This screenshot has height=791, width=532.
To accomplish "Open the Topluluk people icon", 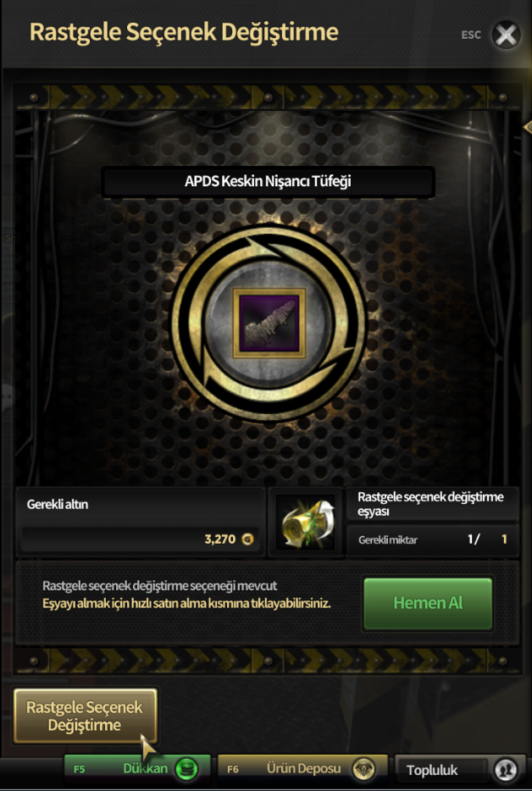I will point(505,769).
